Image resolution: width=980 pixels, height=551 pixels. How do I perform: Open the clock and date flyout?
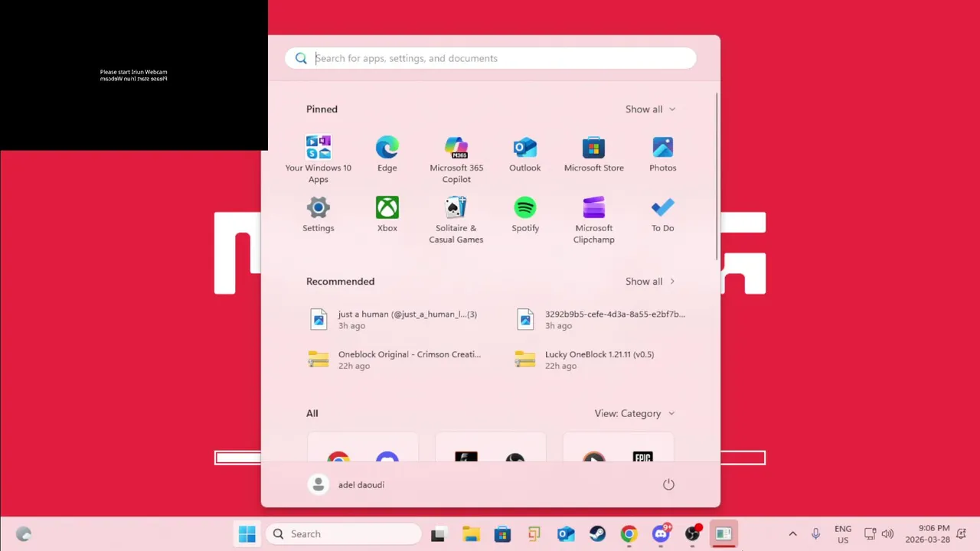point(926,534)
